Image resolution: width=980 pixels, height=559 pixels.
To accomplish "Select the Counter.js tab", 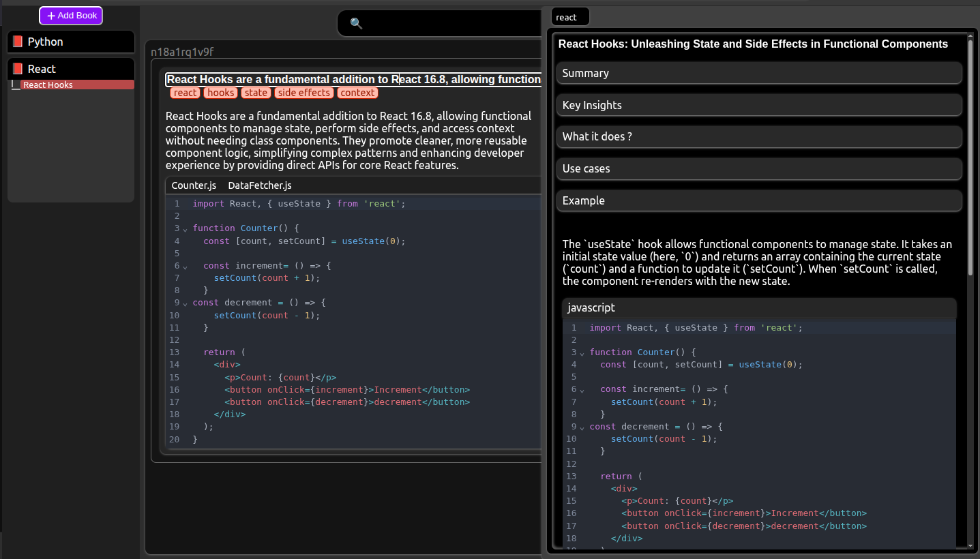I will [x=194, y=185].
